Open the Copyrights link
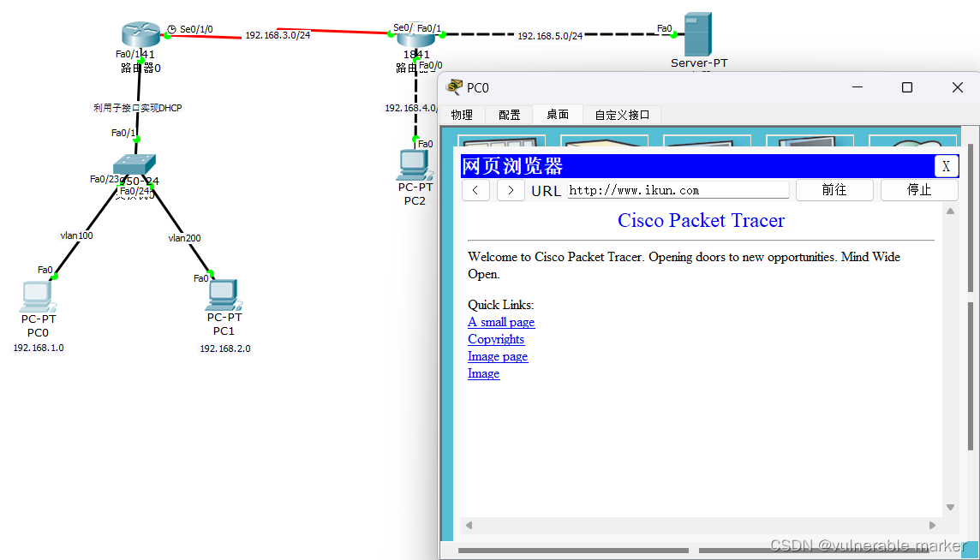980x560 pixels. point(496,339)
